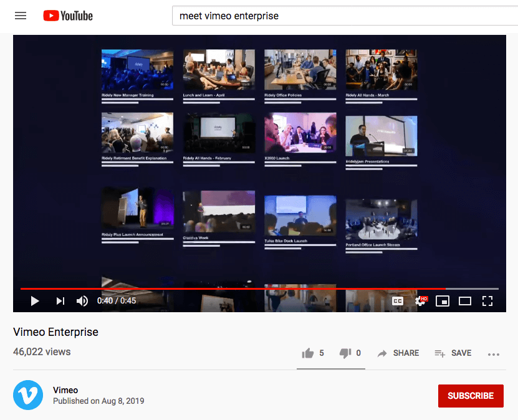The image size is (518, 420).
Task: Click the Portland Office Launch Stream thumbnail
Action: [x=381, y=219]
